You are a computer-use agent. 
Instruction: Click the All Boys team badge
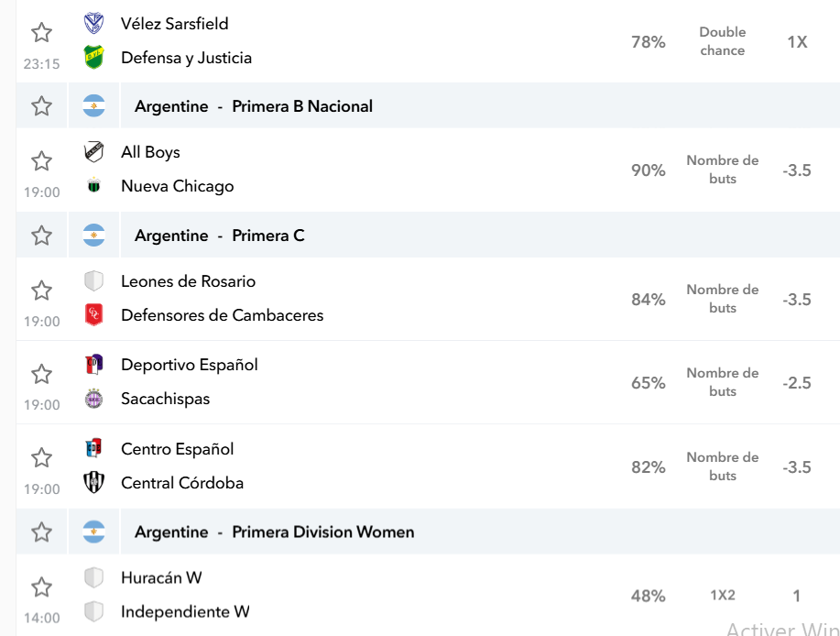93,152
